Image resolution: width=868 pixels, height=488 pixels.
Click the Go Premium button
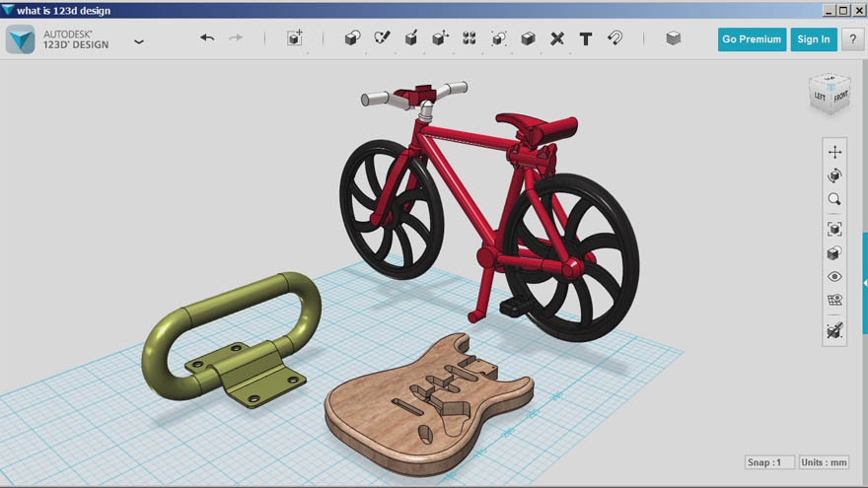coord(752,39)
